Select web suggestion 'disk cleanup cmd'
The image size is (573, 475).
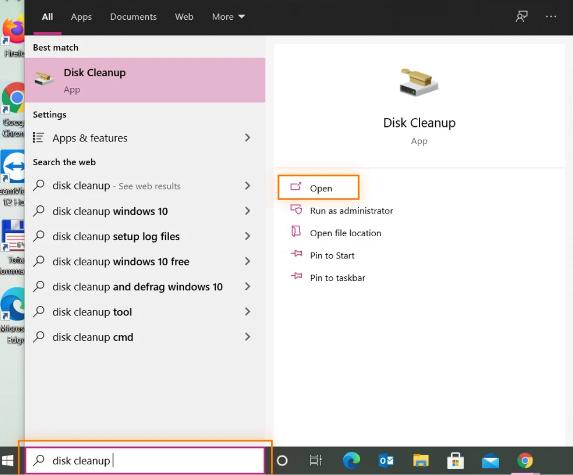[x=145, y=337]
